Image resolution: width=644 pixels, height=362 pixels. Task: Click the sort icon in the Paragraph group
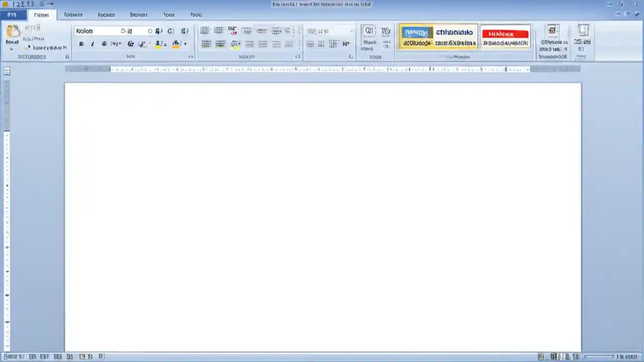277,31
